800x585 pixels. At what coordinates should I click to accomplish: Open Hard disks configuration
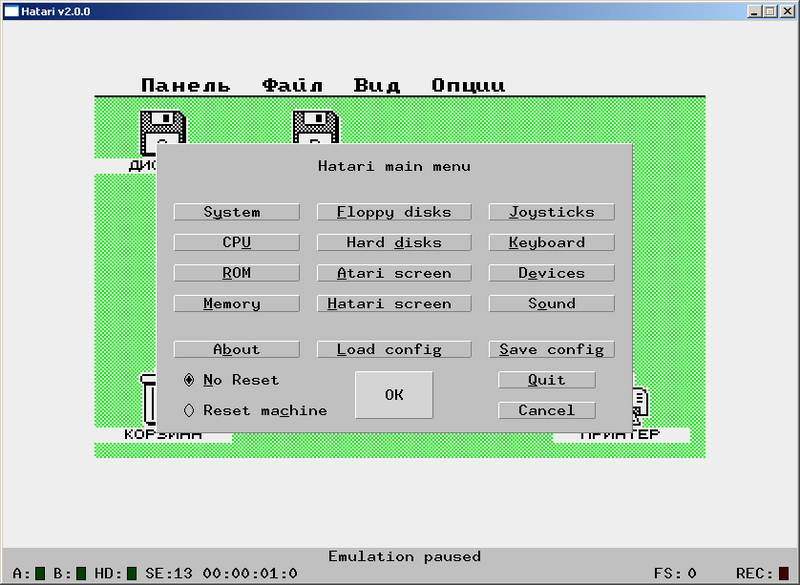(394, 242)
